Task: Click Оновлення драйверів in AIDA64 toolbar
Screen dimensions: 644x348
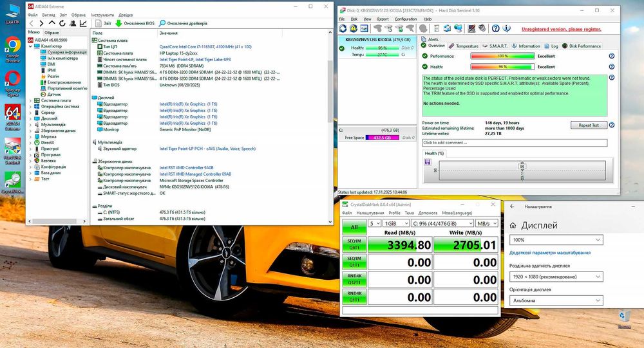Action: pos(183,23)
